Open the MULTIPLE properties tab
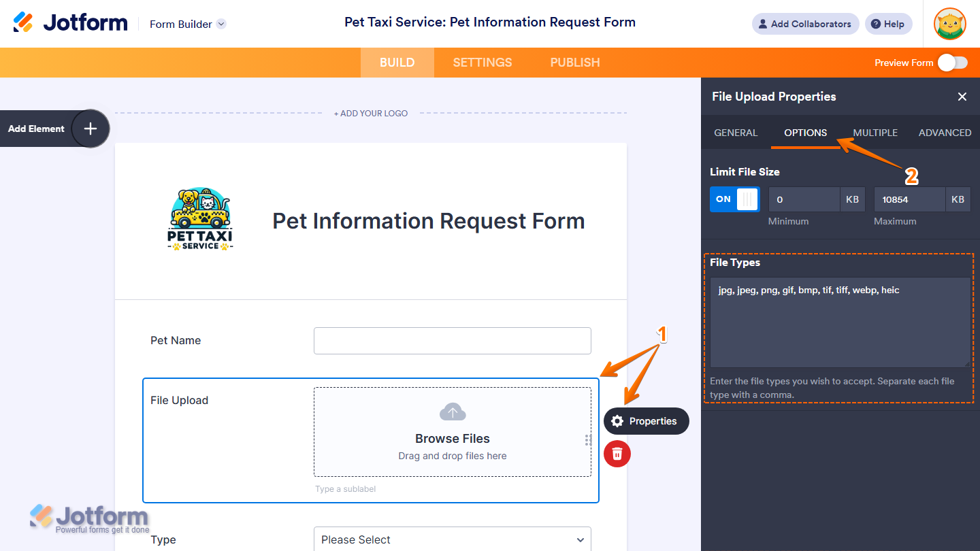This screenshot has height=551, width=980. click(x=875, y=133)
